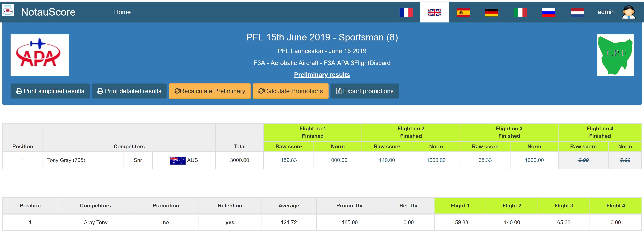Recalculate Preliminary results
644x233 pixels.
(210, 91)
